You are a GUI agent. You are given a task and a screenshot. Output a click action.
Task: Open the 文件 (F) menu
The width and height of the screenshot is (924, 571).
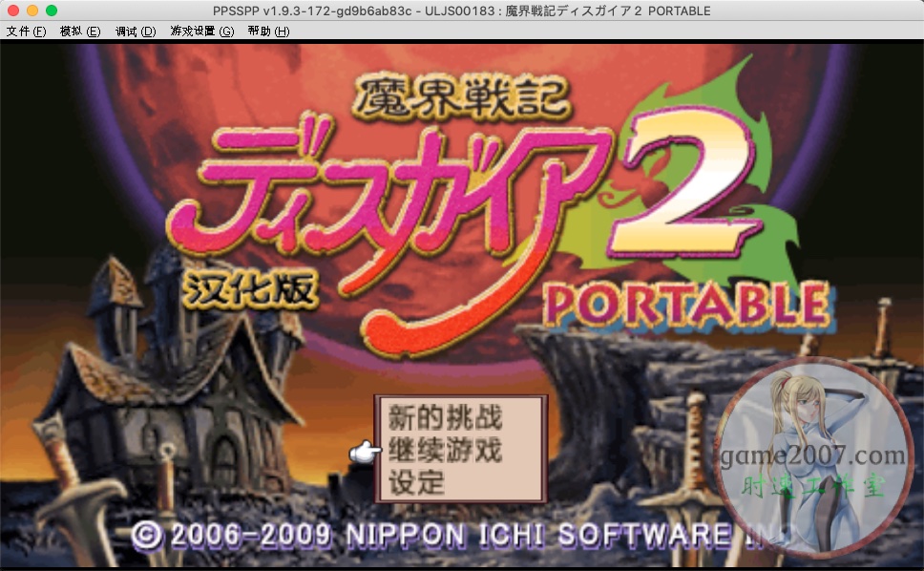click(26, 32)
